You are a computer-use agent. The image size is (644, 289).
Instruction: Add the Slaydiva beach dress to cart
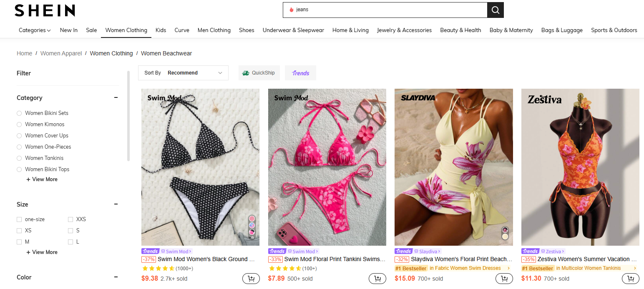tap(504, 278)
